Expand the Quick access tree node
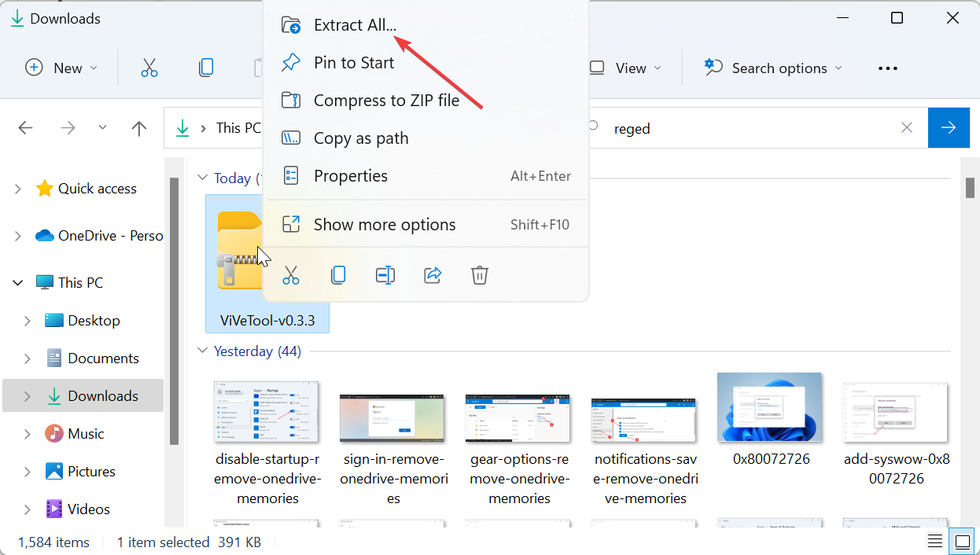 [17, 189]
